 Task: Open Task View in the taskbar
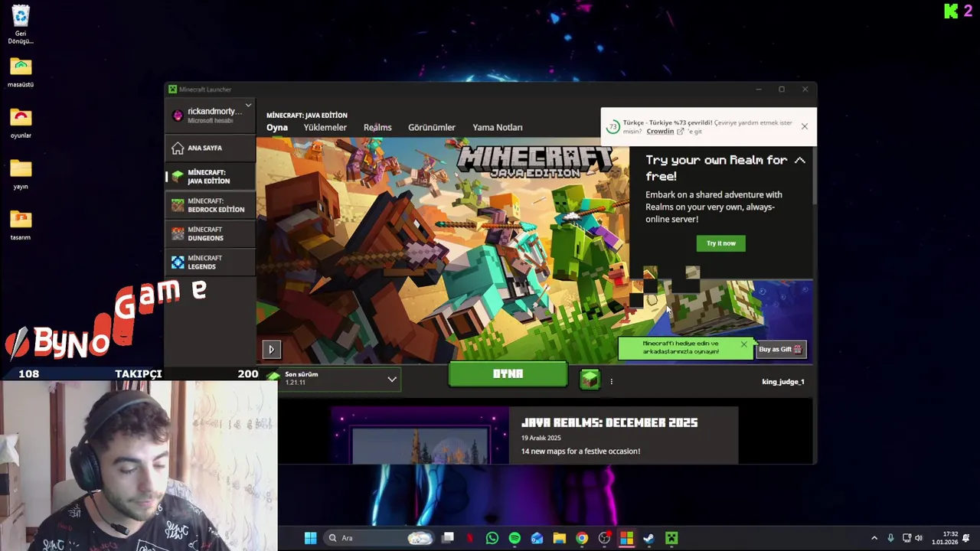[x=448, y=538]
